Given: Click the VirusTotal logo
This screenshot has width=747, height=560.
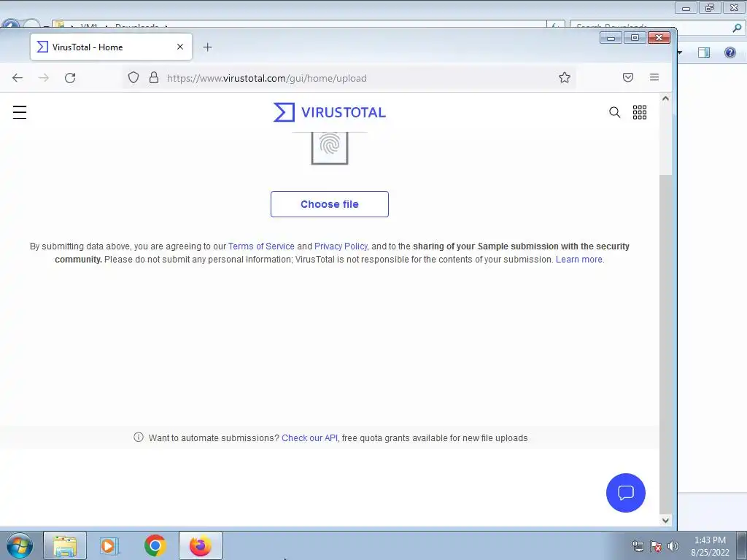Looking at the screenshot, I should click(329, 112).
